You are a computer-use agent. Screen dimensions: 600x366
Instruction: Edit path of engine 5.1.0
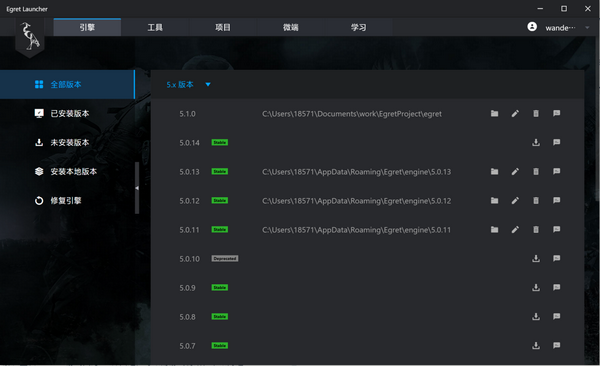tap(515, 113)
